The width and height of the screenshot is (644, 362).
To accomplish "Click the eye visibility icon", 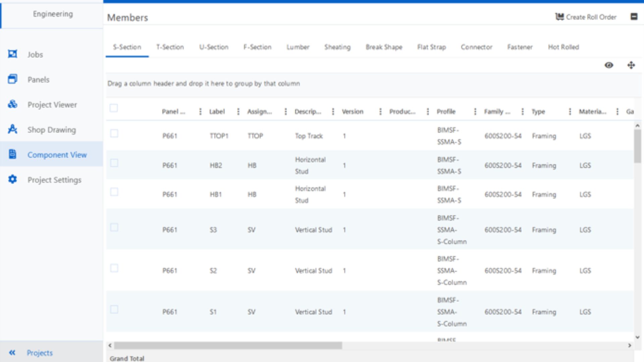I will pyautogui.click(x=609, y=65).
